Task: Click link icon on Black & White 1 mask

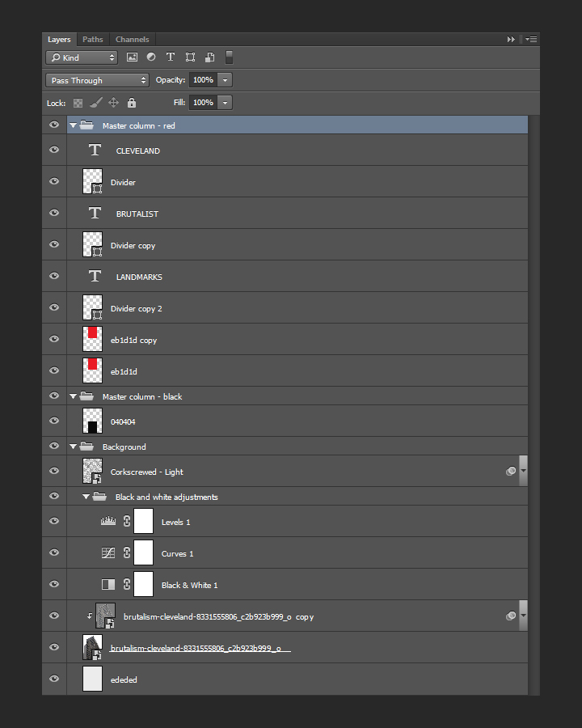Action: coord(127,584)
